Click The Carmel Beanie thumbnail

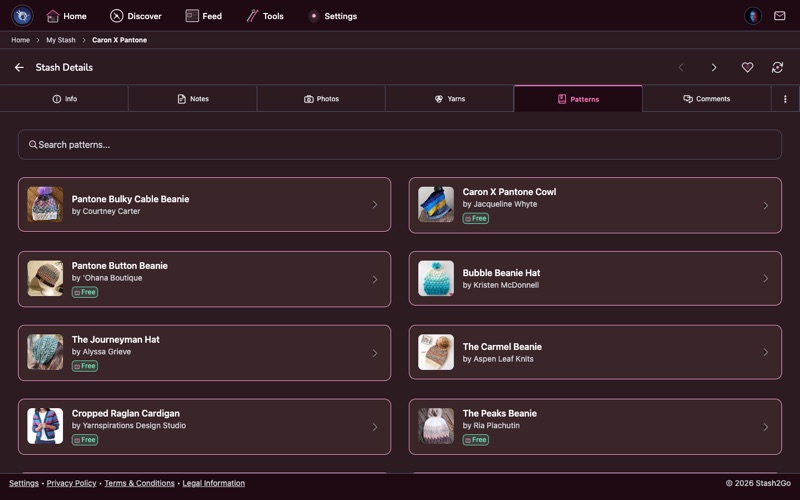pyautogui.click(x=436, y=352)
